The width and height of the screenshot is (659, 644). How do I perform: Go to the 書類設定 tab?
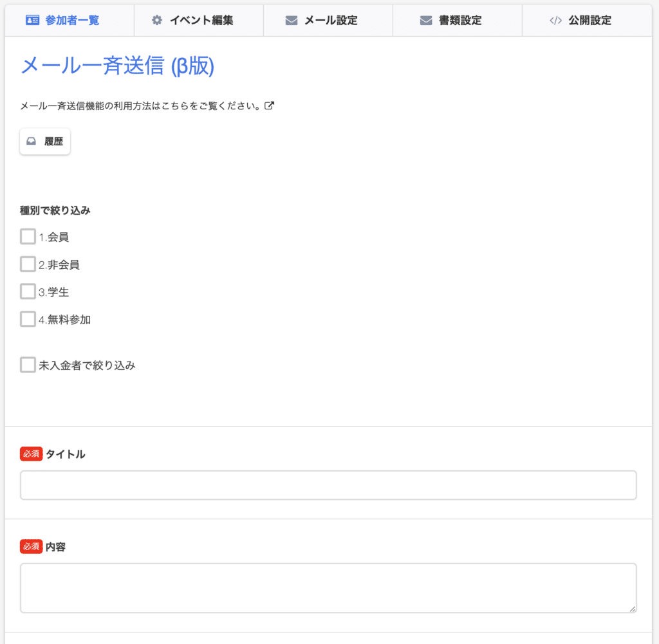click(x=458, y=20)
